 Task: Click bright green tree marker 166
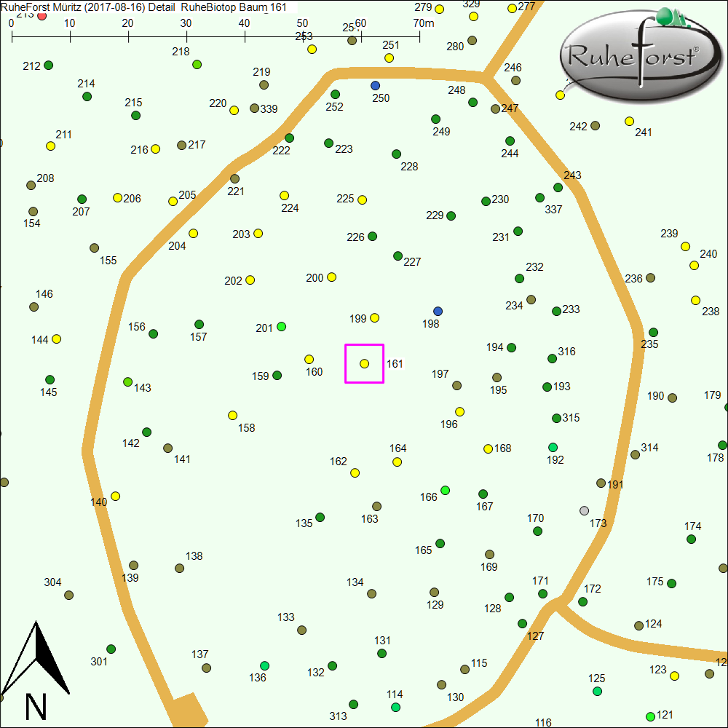[445, 490]
